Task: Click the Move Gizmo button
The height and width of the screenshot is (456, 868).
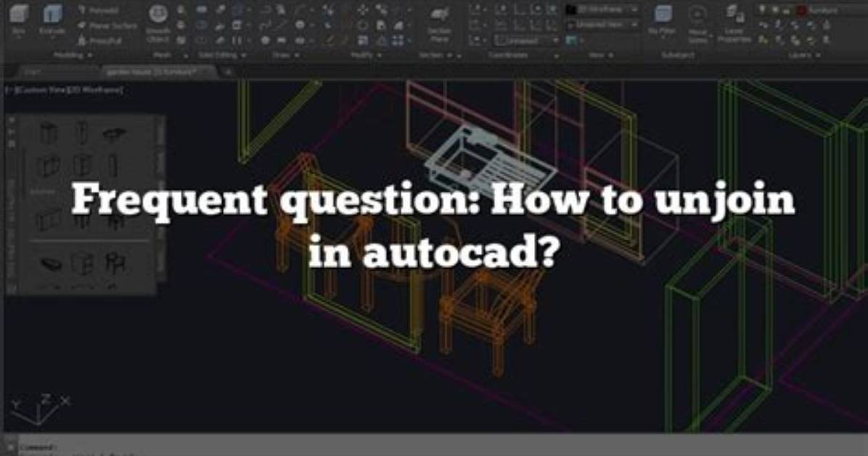Action: point(698,25)
